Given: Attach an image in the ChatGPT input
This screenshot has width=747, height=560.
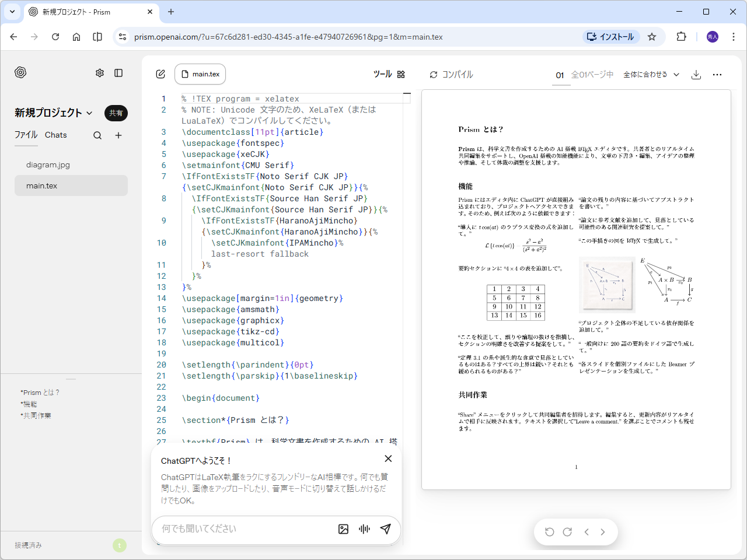Looking at the screenshot, I should point(343,529).
